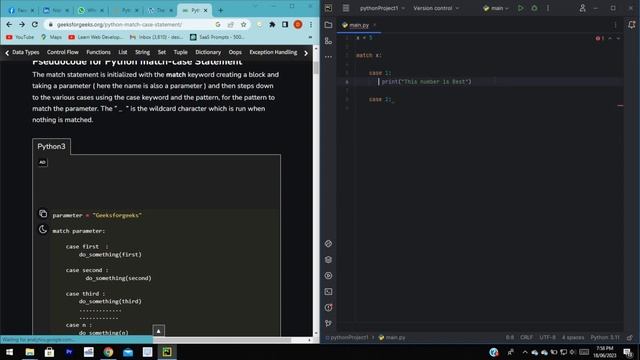Go to previous highlighted error arrow
The image size is (640, 360).
(x=610, y=38)
